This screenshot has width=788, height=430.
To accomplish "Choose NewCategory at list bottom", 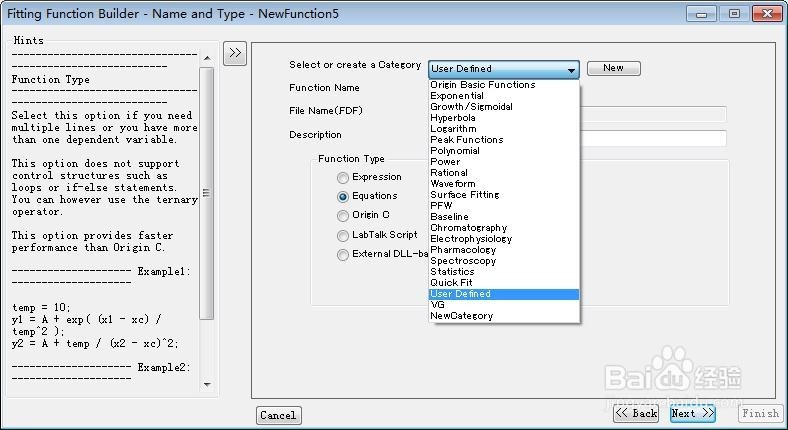I will pyautogui.click(x=504, y=316).
